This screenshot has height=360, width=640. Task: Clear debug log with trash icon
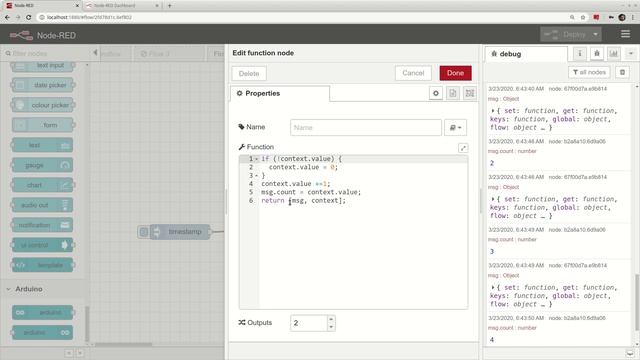(x=622, y=72)
